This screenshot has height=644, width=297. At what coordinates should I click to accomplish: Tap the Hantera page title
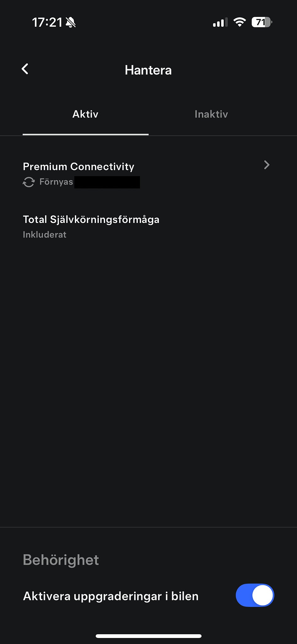click(148, 70)
